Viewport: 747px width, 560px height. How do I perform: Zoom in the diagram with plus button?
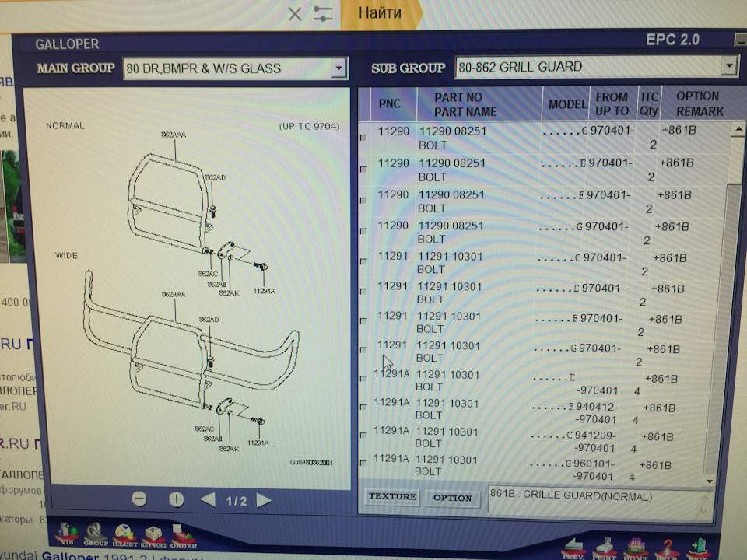[177, 499]
